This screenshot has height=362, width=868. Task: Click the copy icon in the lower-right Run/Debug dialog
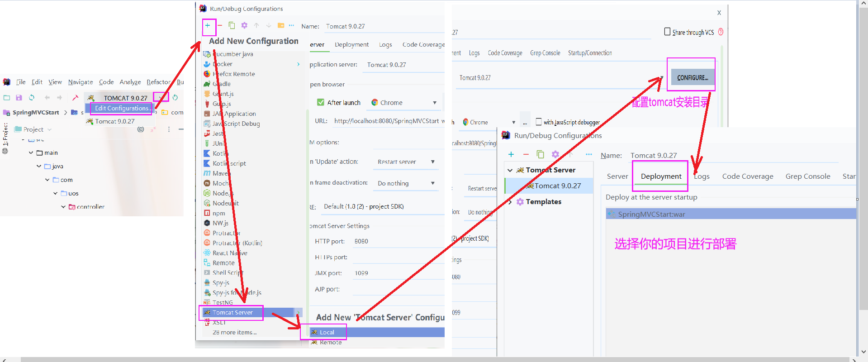point(540,154)
